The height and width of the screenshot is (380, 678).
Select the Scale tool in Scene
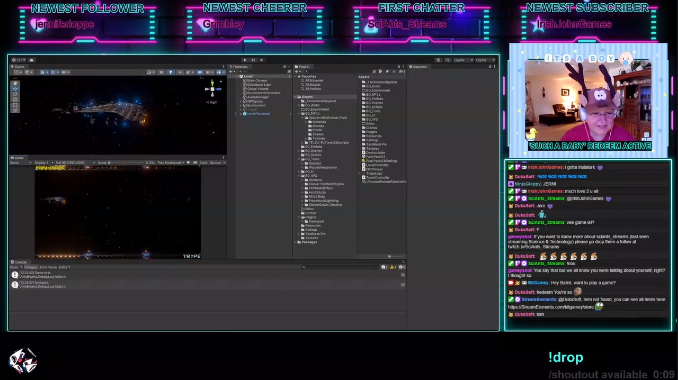point(15,99)
